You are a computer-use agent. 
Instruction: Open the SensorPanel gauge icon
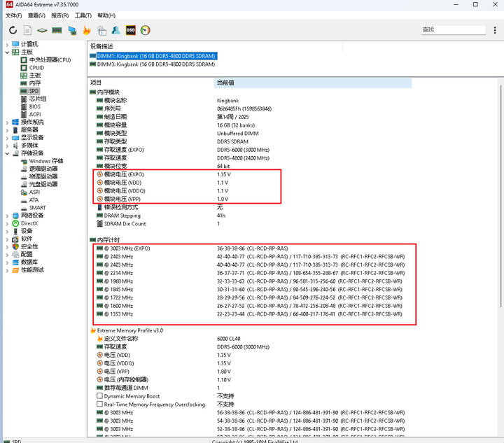(146, 30)
